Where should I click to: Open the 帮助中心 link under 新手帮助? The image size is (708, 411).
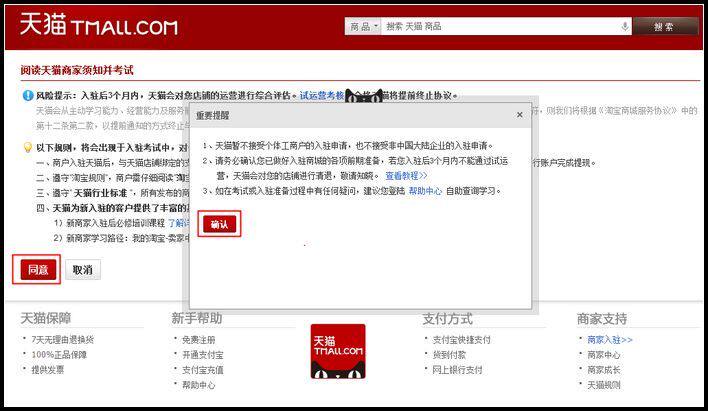(199, 385)
